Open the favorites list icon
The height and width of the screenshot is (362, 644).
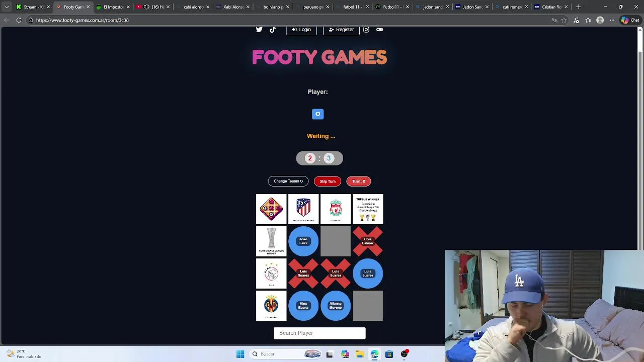tap(588, 20)
